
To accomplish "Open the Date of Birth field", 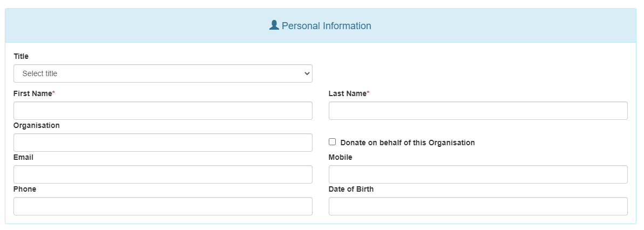I will coord(478,206).
